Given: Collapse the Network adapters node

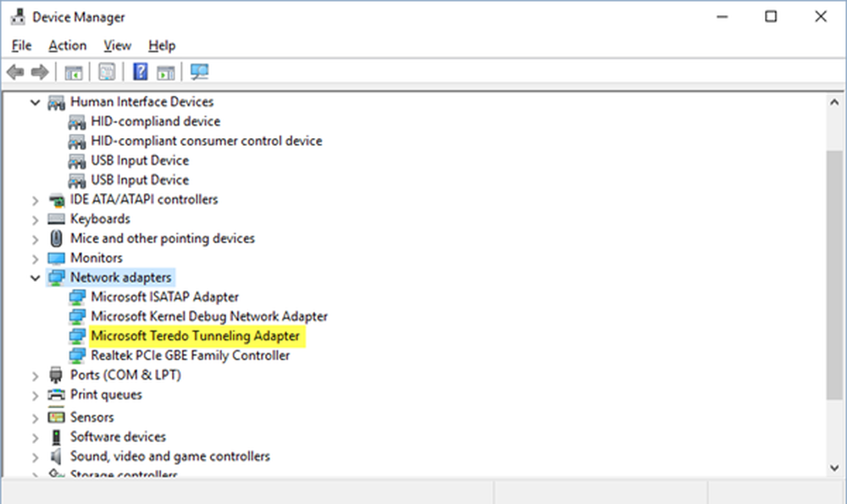Looking at the screenshot, I should coord(35,278).
